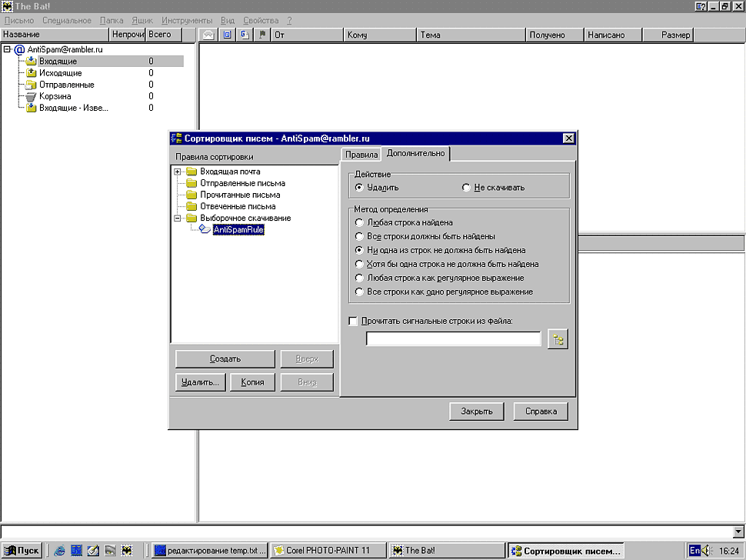This screenshot has width=746, height=560.
Task: Click the Корзина trash folder icon
Action: 31,96
